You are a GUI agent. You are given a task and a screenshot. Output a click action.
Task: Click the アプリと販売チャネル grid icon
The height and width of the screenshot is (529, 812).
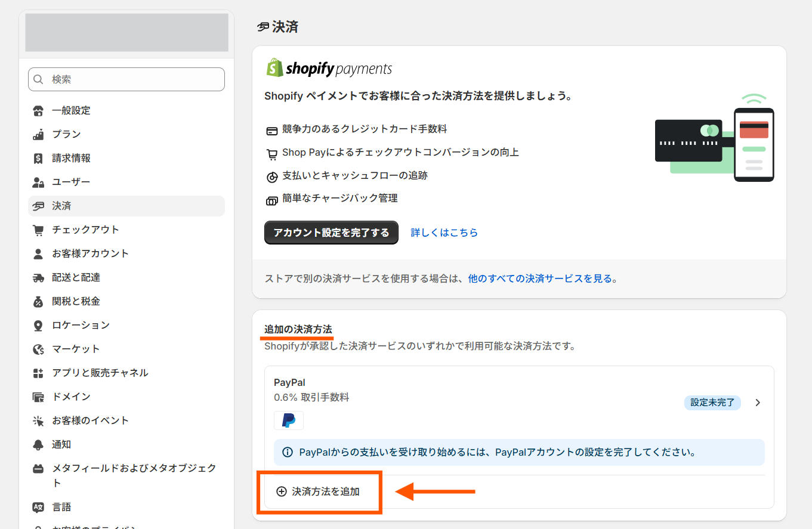38,373
